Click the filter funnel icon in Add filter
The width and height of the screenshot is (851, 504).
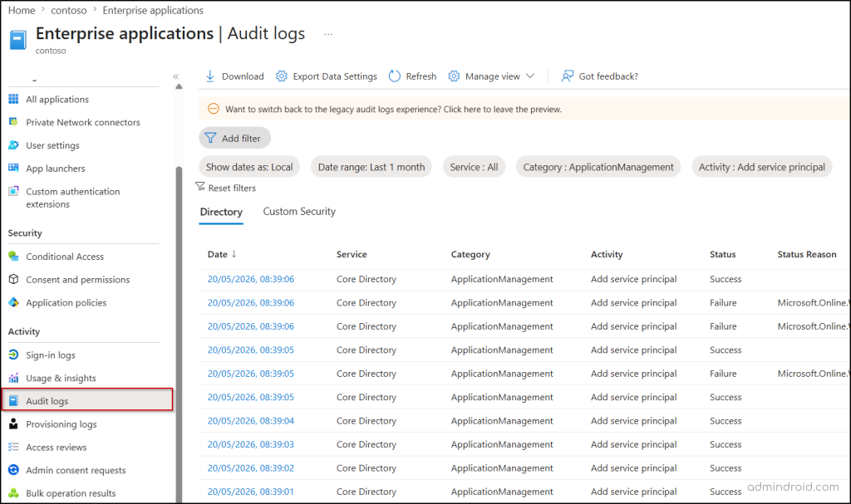[x=210, y=138]
